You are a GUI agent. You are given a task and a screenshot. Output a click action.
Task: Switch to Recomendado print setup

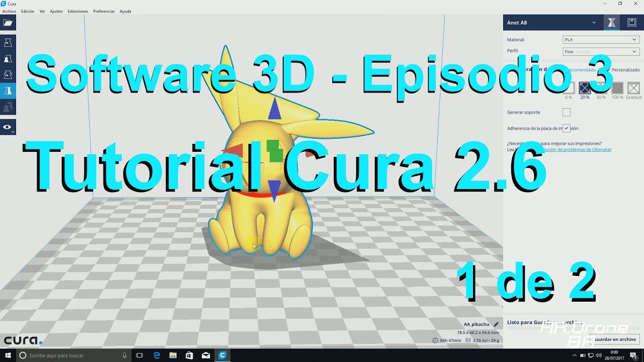point(582,70)
